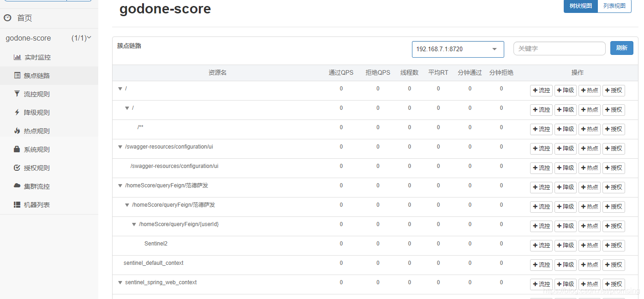Click the 刷新 button

621,48
